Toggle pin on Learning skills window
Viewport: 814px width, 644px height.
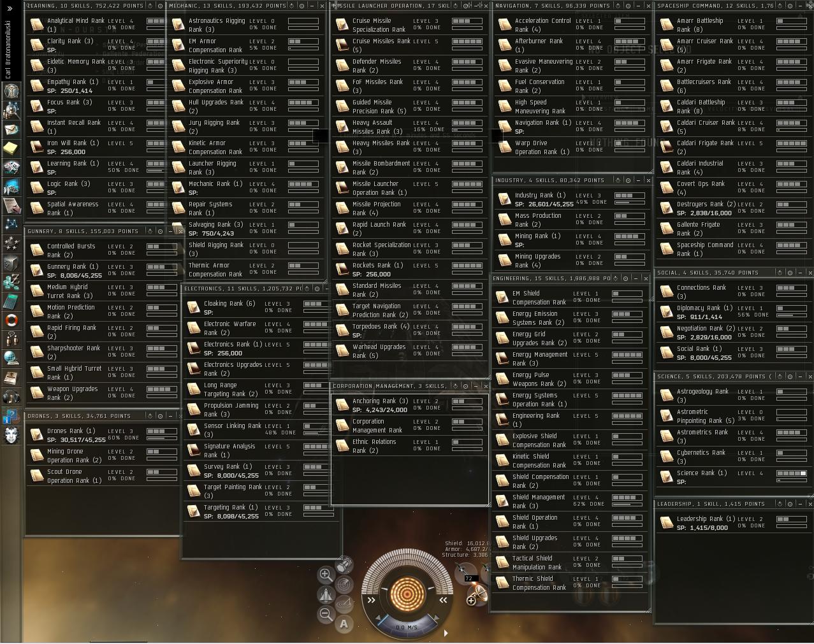[x=151, y=5]
